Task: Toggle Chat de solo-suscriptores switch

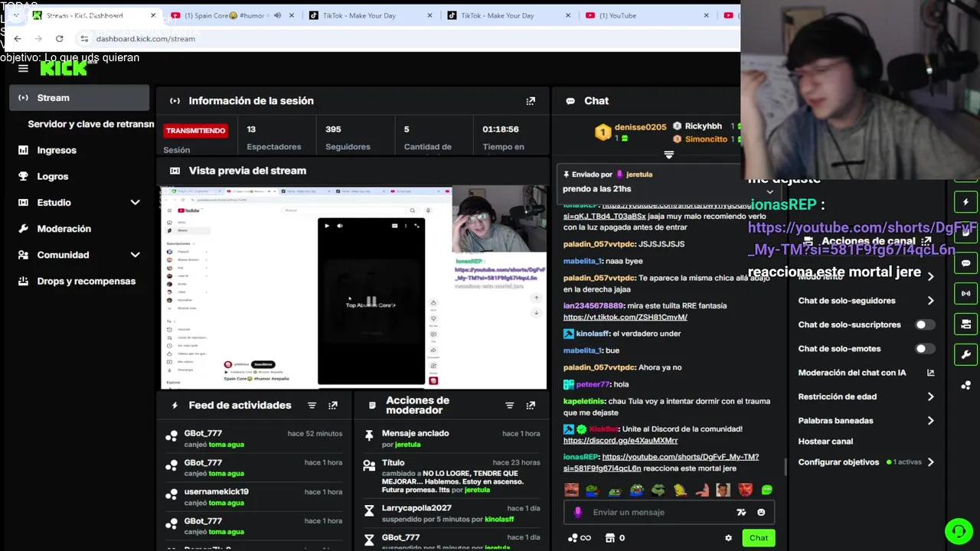Action: coord(925,324)
